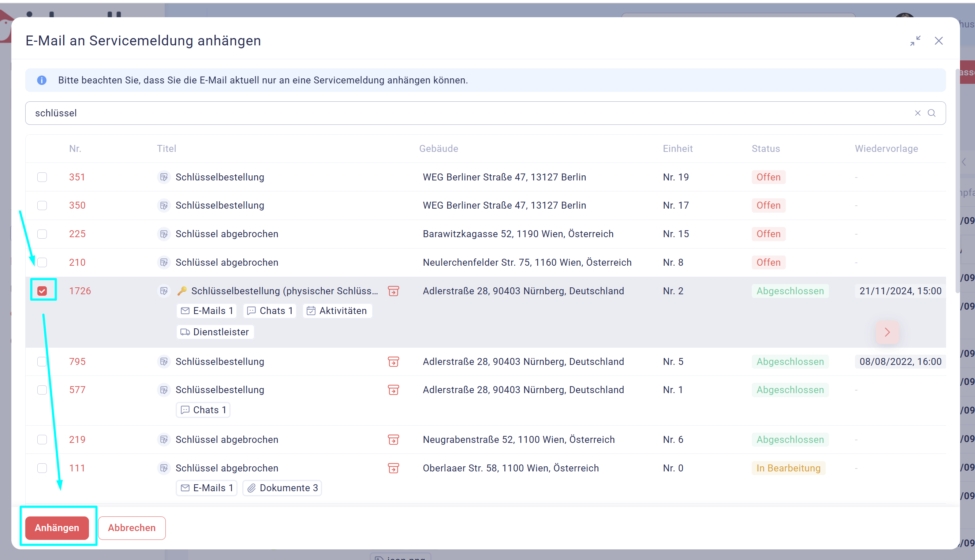Mark the checkbox of request 219
975x560 pixels.
click(x=42, y=439)
